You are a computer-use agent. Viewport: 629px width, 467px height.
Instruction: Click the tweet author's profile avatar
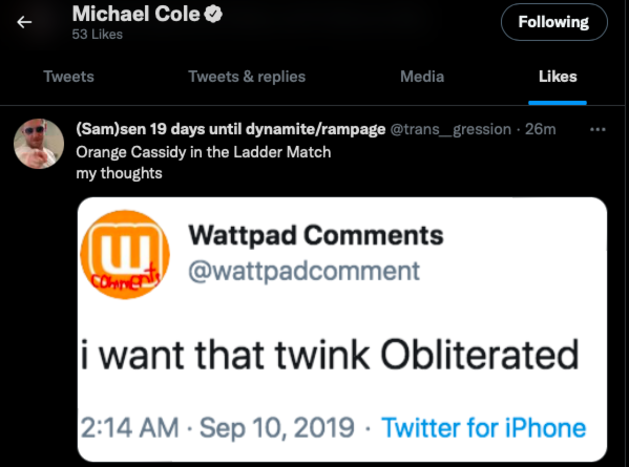(39, 148)
